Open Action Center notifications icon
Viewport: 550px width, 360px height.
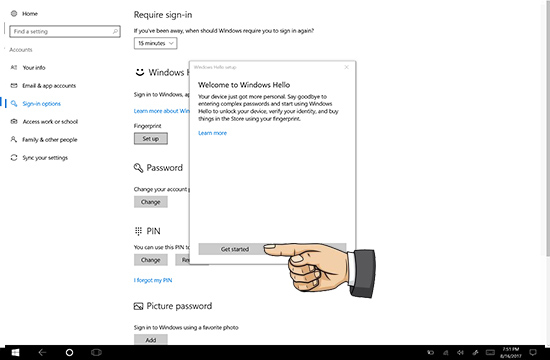pyautogui.click(x=533, y=352)
